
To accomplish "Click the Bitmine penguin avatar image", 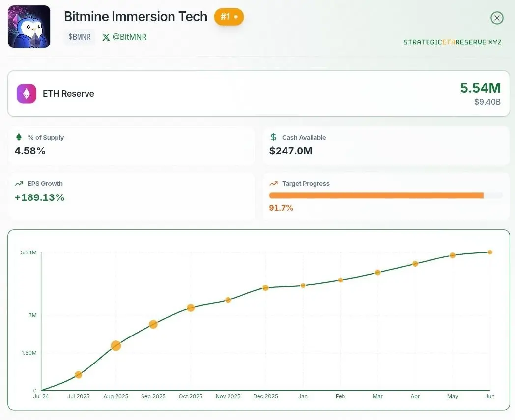I will pyautogui.click(x=29, y=27).
